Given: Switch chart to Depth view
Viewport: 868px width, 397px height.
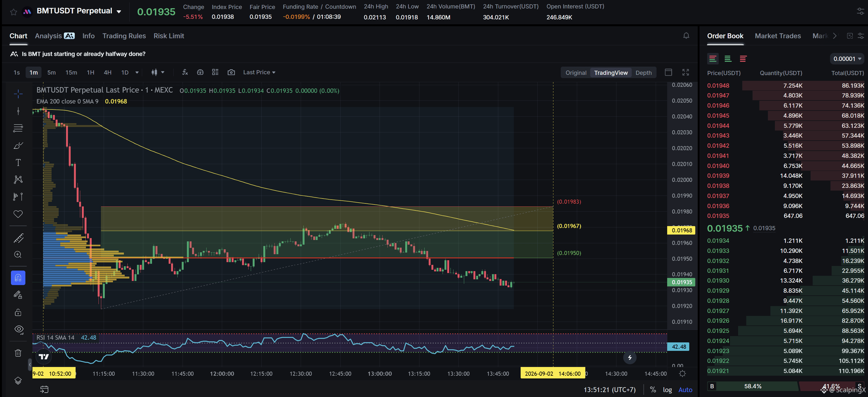Looking at the screenshot, I should coord(643,73).
